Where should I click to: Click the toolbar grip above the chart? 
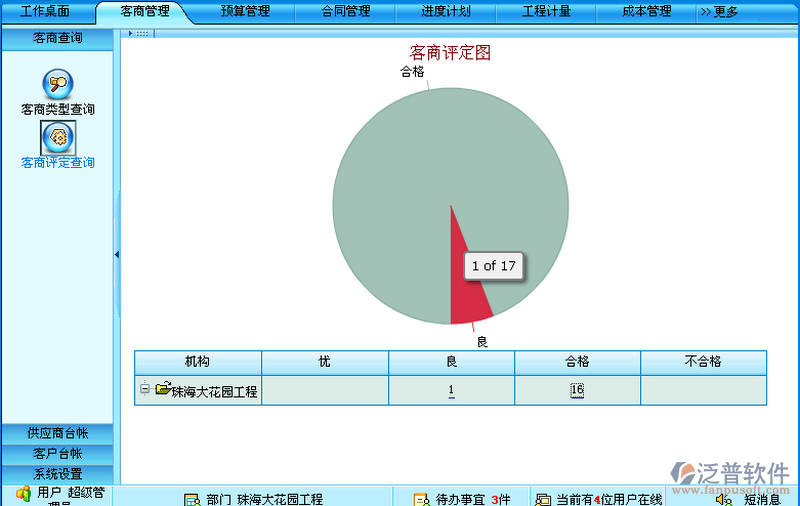coord(141,33)
